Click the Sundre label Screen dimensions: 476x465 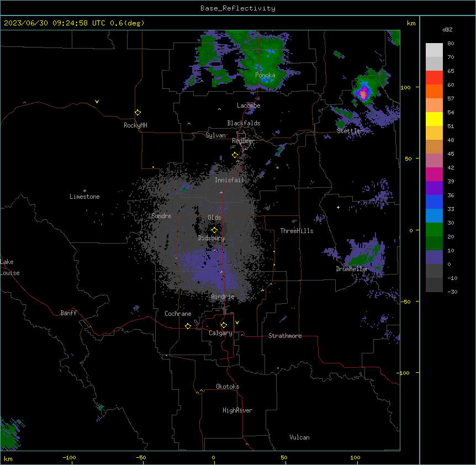point(161,216)
